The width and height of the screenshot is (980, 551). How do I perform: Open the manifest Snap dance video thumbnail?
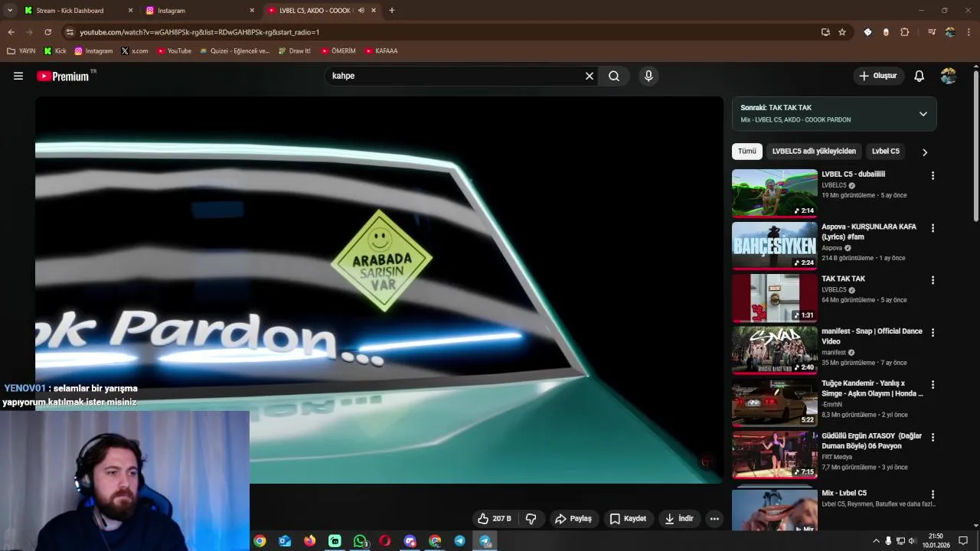click(775, 350)
